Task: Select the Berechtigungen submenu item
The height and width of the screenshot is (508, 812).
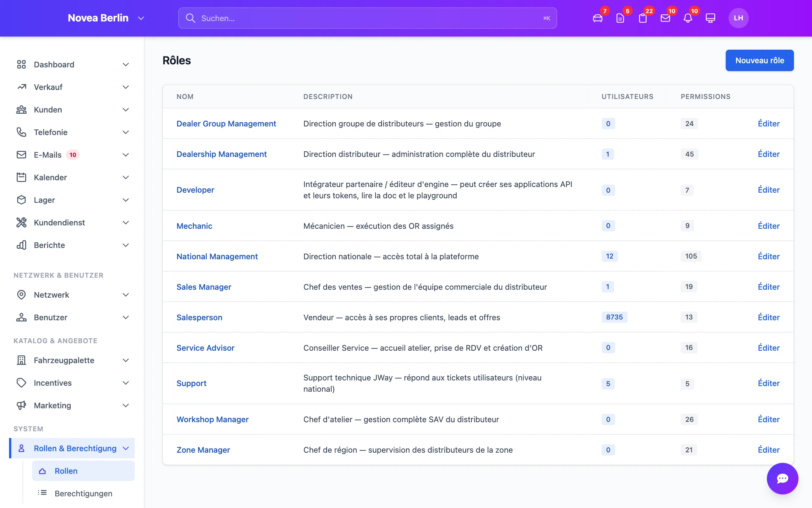Action: (x=83, y=493)
